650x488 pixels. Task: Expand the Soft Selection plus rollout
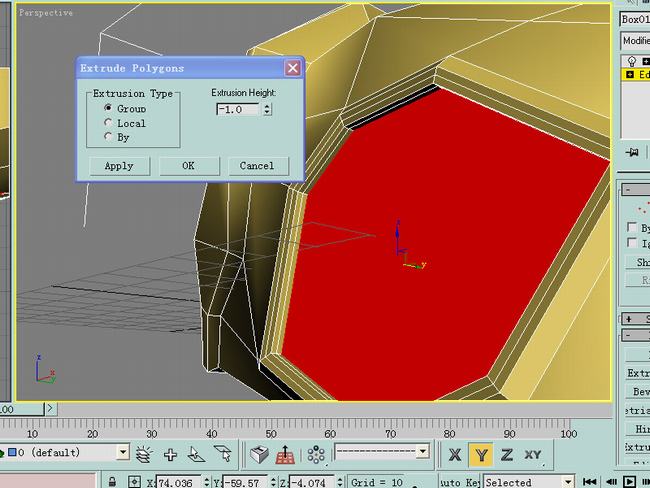tap(636, 319)
